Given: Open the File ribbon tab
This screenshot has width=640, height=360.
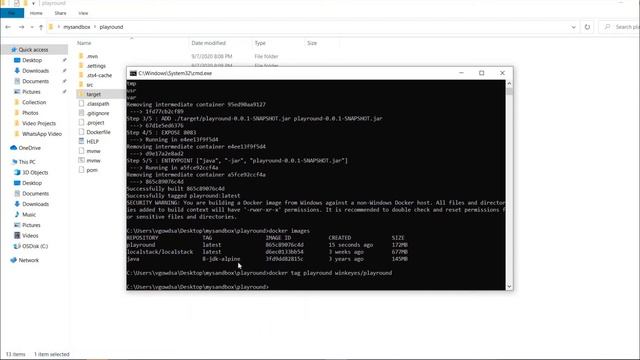Looking at the screenshot, I should 12,13.
